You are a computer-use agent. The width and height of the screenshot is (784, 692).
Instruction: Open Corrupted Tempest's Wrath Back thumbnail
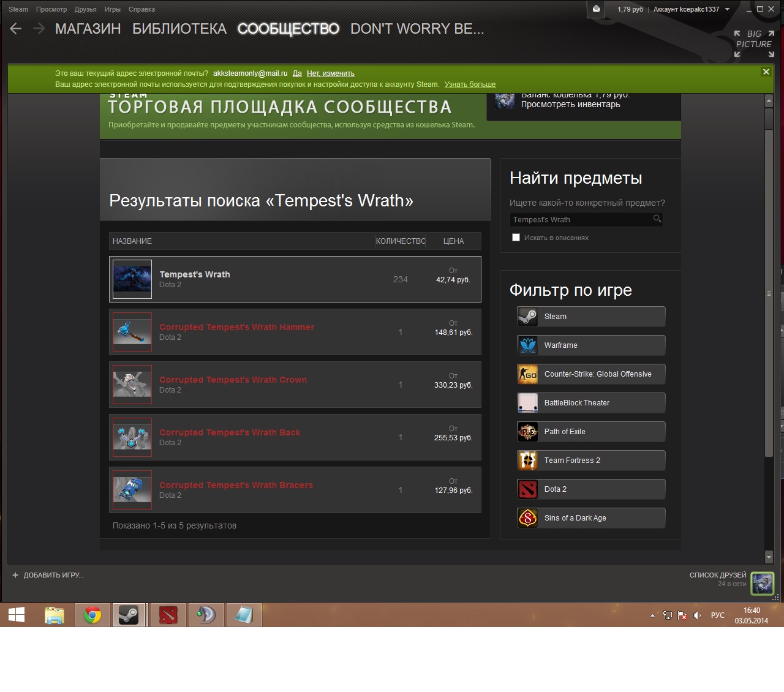coord(132,437)
